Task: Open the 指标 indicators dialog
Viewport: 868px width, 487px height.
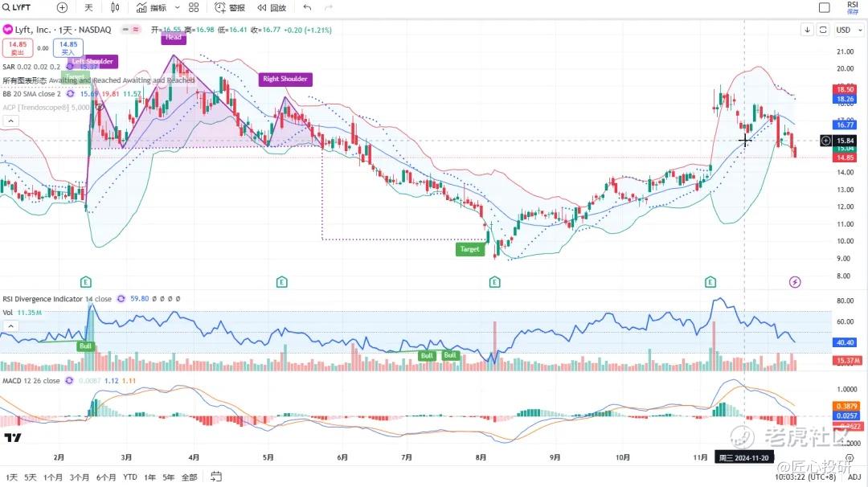Action: coord(151,7)
